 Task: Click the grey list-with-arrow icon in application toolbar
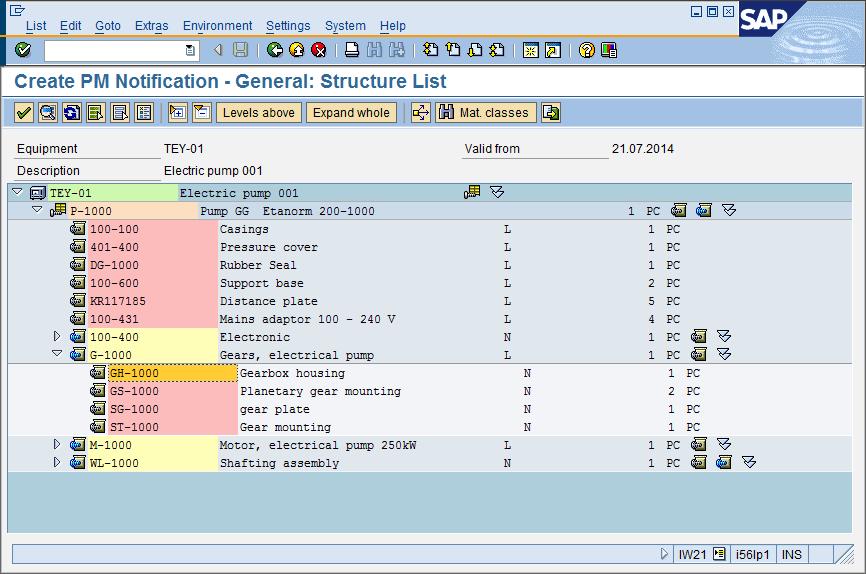pyautogui.click(x=120, y=113)
